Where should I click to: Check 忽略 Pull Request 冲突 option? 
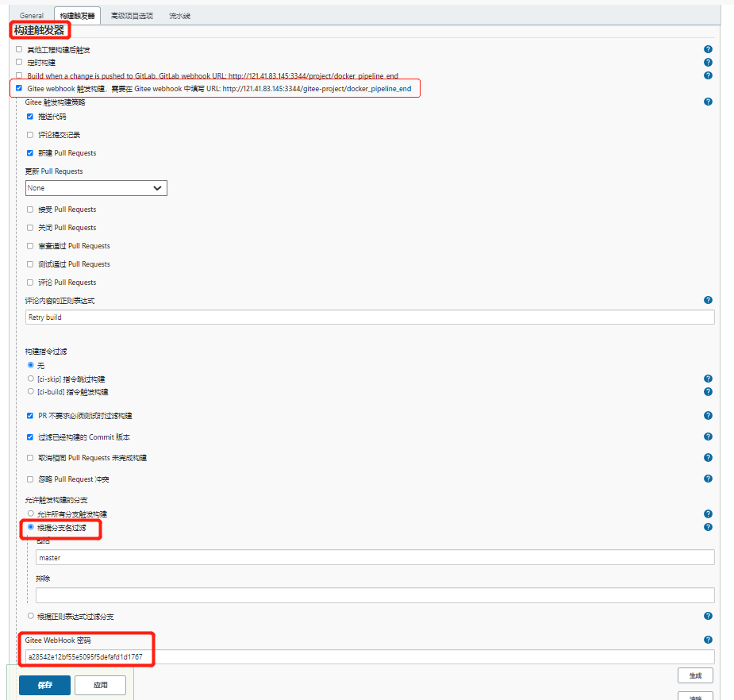coord(30,479)
